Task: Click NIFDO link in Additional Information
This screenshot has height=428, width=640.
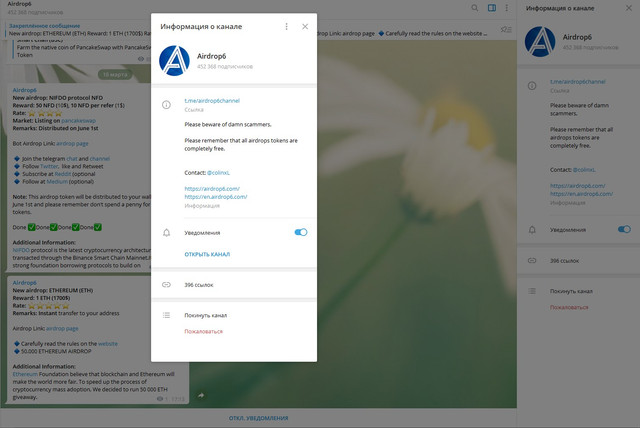Action: pos(21,250)
